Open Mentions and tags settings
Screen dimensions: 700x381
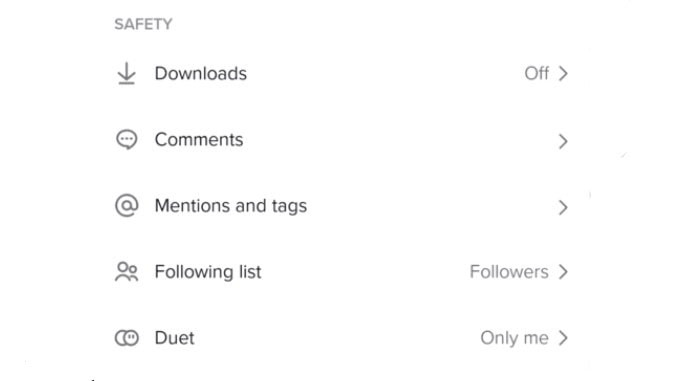pyautogui.click(x=342, y=205)
